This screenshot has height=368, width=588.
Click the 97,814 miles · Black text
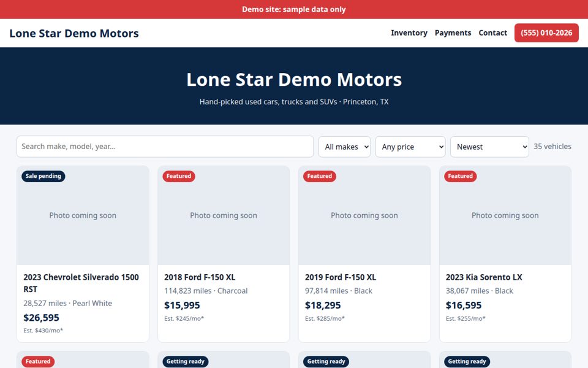(x=339, y=291)
